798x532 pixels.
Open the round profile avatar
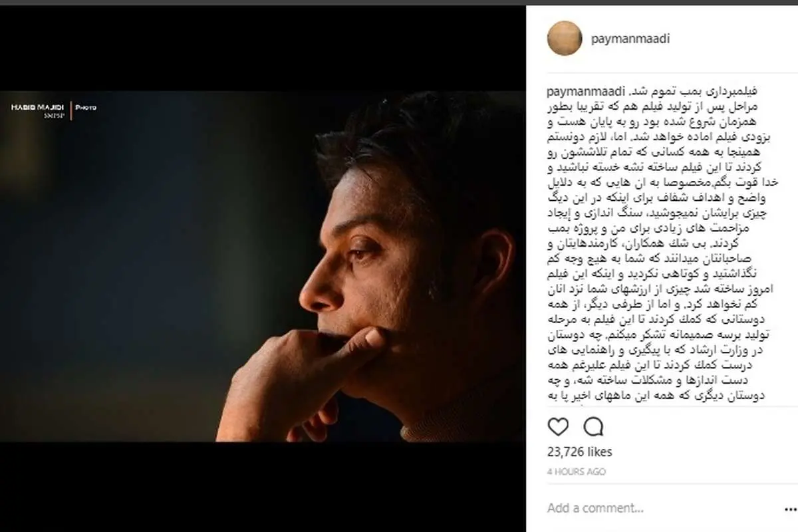pyautogui.click(x=565, y=38)
